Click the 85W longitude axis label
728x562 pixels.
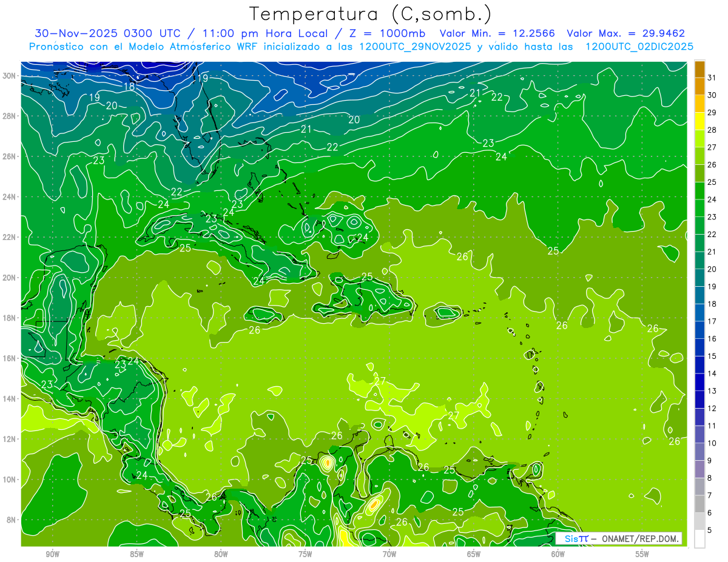point(136,554)
